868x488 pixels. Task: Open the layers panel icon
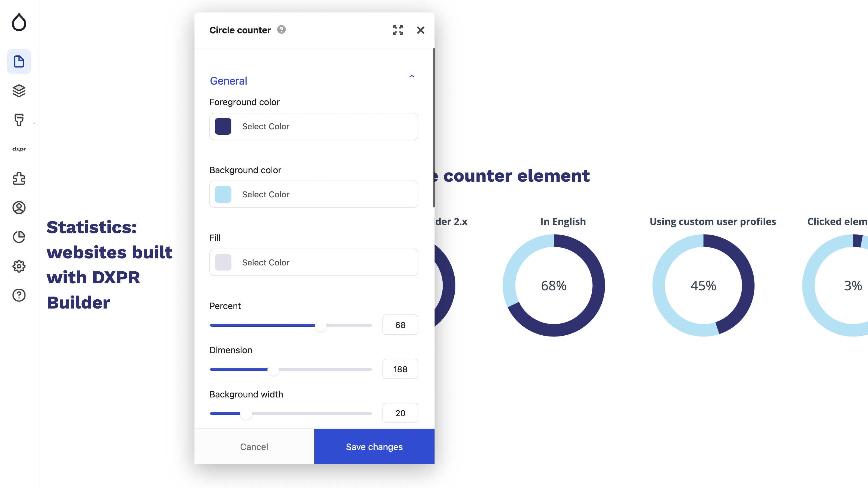(18, 91)
